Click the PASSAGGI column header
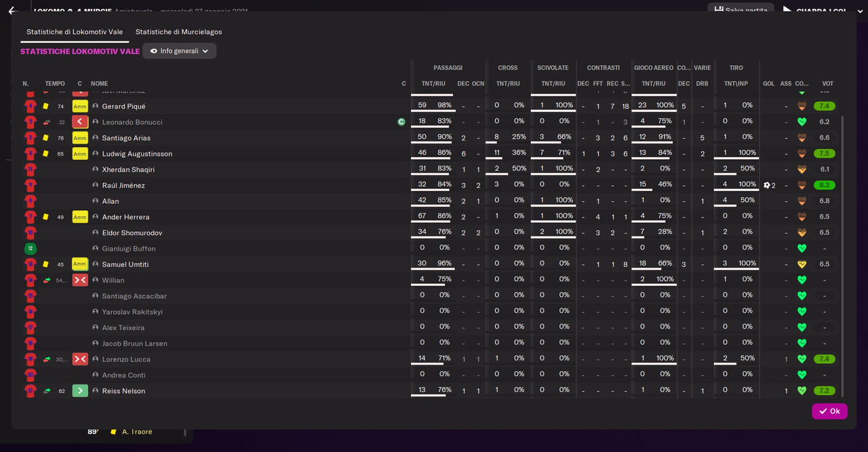The image size is (868, 452). (x=448, y=68)
